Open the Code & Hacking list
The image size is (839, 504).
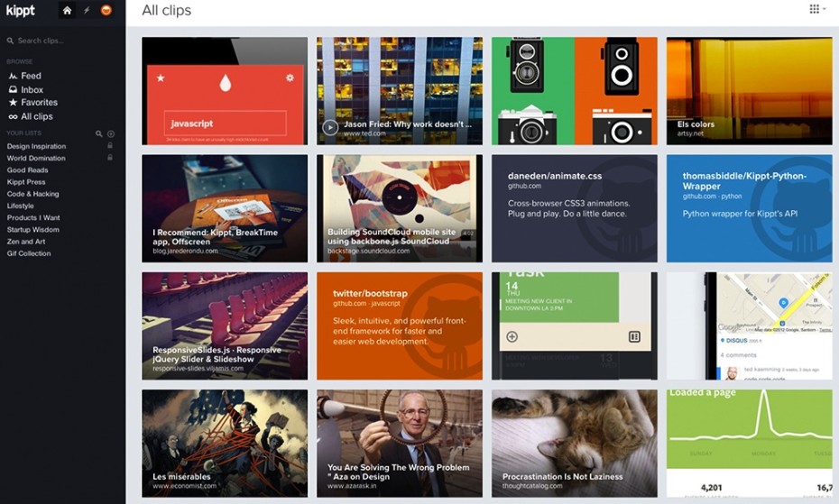click(x=32, y=194)
